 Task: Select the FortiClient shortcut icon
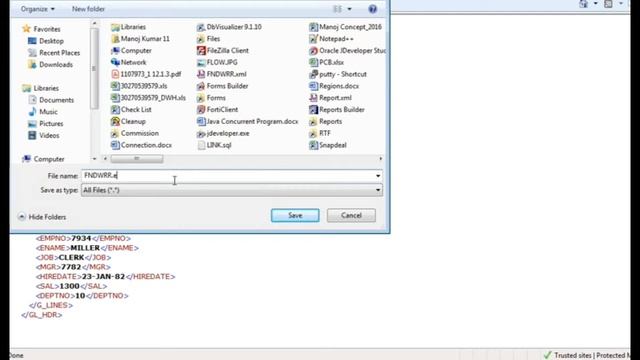click(201, 110)
